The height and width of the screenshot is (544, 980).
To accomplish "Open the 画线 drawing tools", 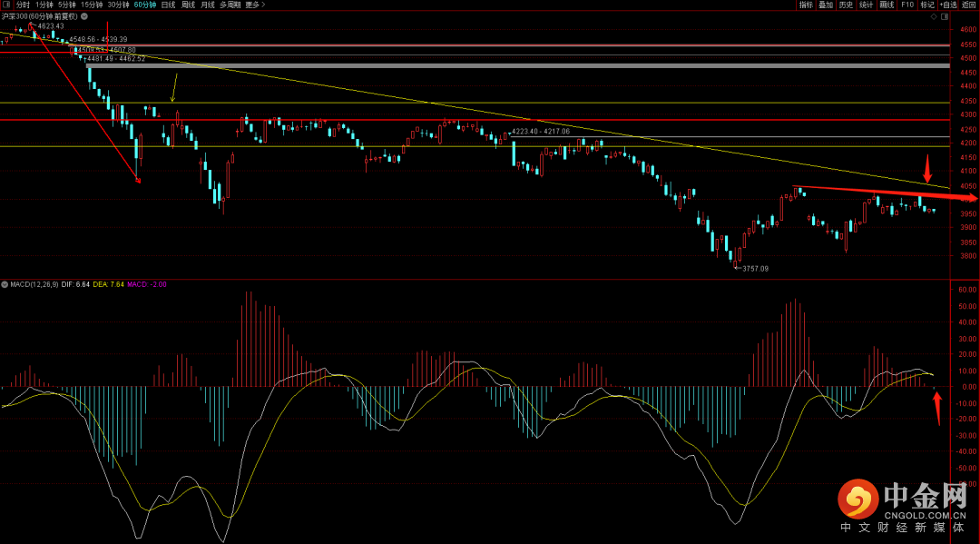I will 887,5.
